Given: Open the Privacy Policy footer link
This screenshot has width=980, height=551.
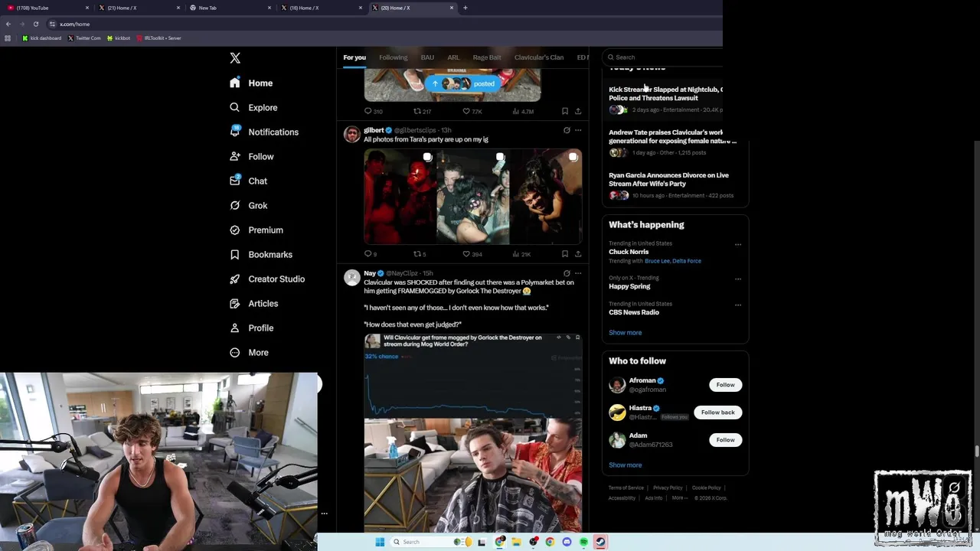Looking at the screenshot, I should [668, 488].
